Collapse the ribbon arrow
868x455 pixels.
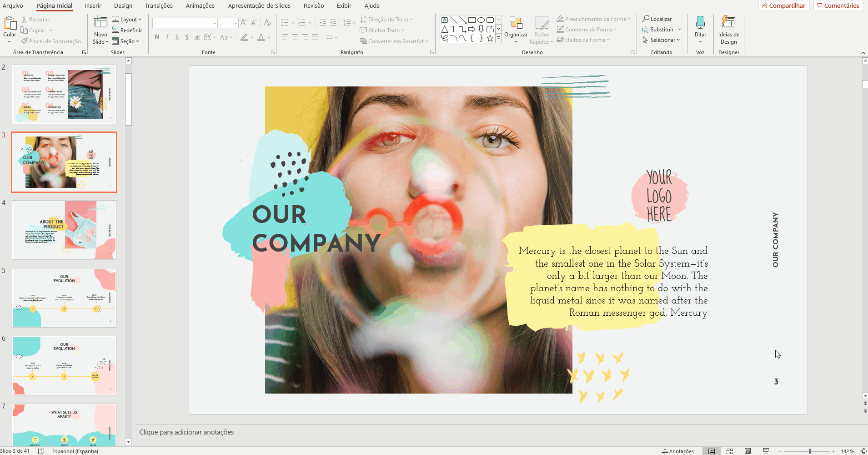(x=863, y=53)
